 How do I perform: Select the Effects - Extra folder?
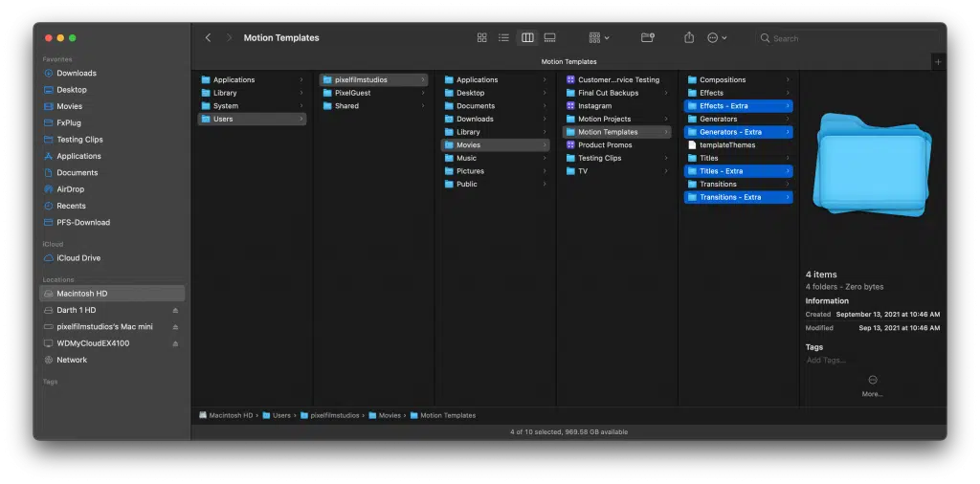click(739, 105)
